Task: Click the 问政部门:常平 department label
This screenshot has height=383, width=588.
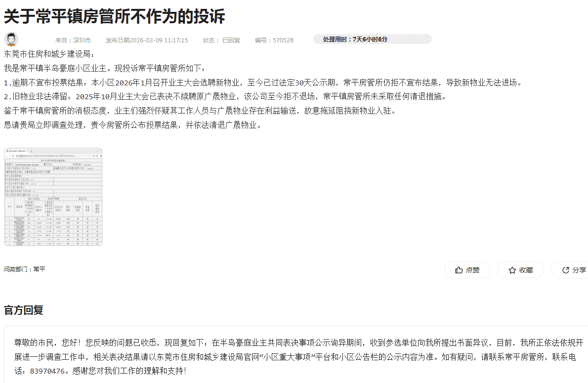Action: point(25,269)
